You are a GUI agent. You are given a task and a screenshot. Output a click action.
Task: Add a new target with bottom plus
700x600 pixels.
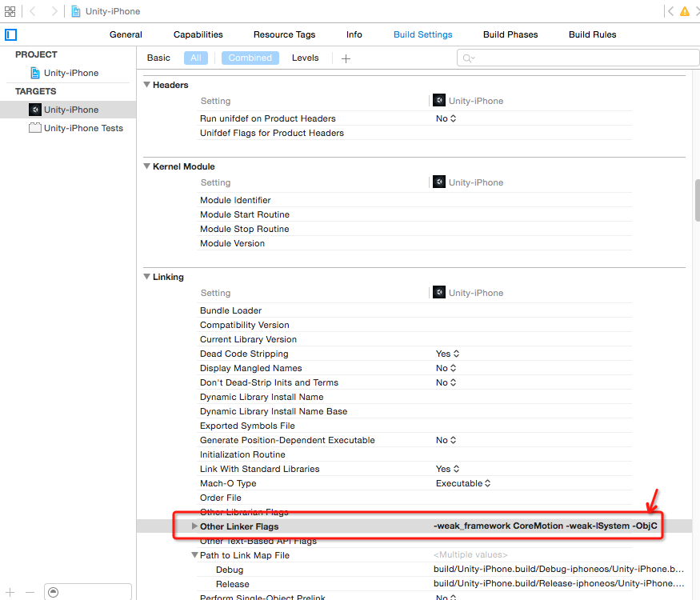pos(10,593)
